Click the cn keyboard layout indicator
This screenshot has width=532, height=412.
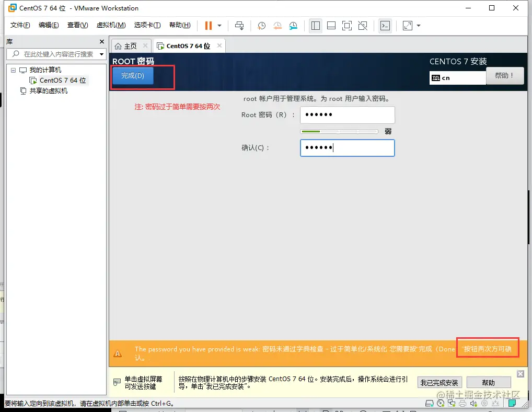coord(457,78)
